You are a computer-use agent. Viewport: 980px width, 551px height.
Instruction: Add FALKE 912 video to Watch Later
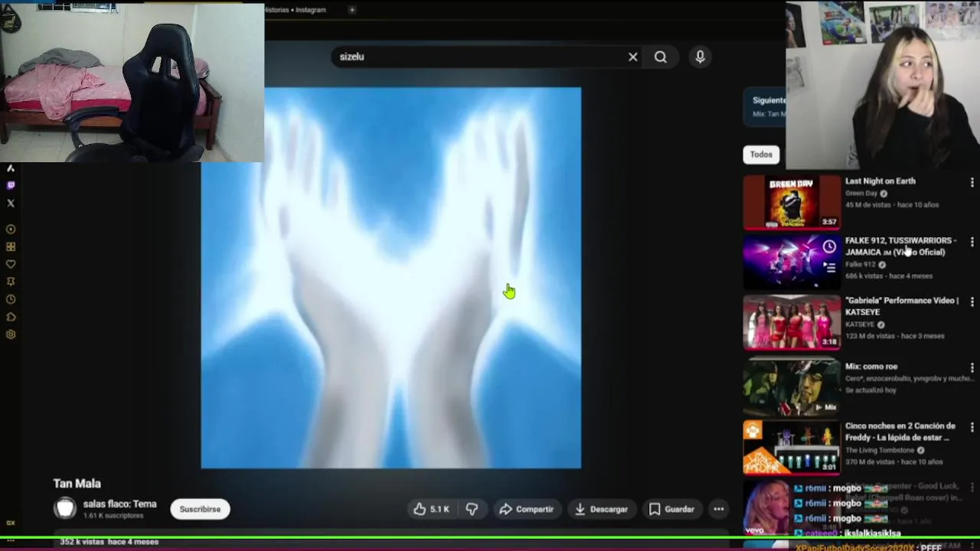coord(829,246)
